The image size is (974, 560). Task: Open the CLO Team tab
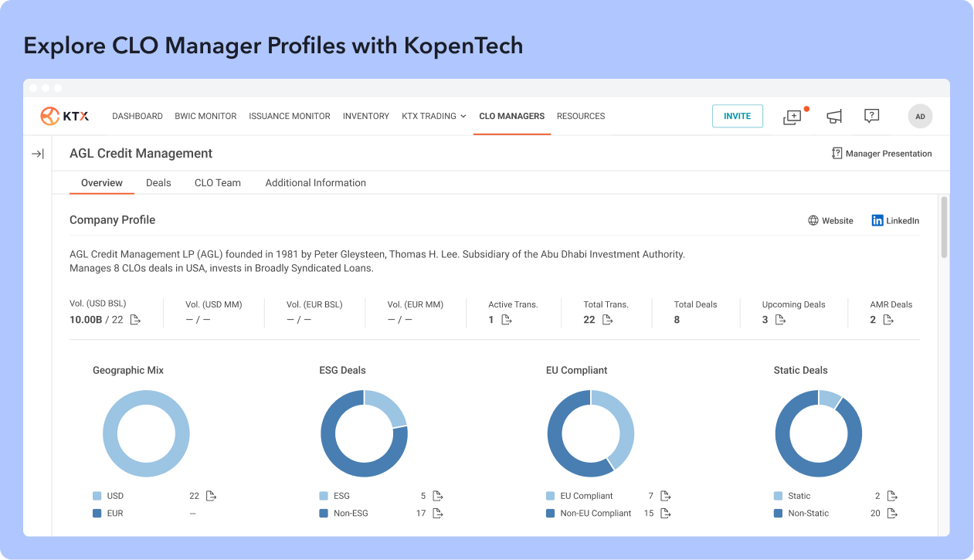pos(218,183)
